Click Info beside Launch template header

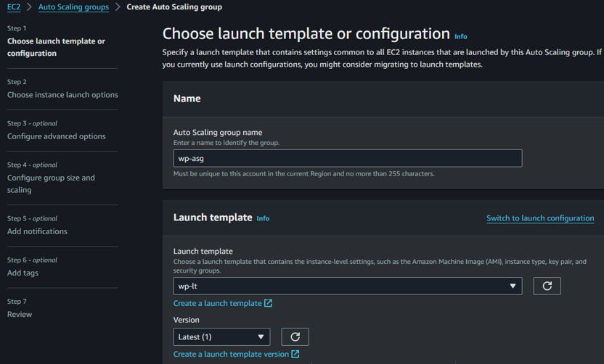pyautogui.click(x=263, y=218)
